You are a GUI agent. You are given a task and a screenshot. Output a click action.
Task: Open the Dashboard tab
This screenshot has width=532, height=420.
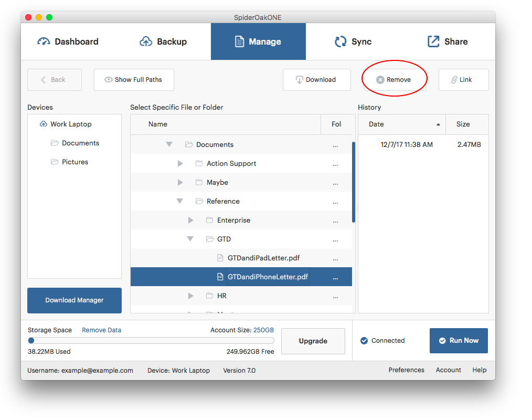[x=68, y=41]
